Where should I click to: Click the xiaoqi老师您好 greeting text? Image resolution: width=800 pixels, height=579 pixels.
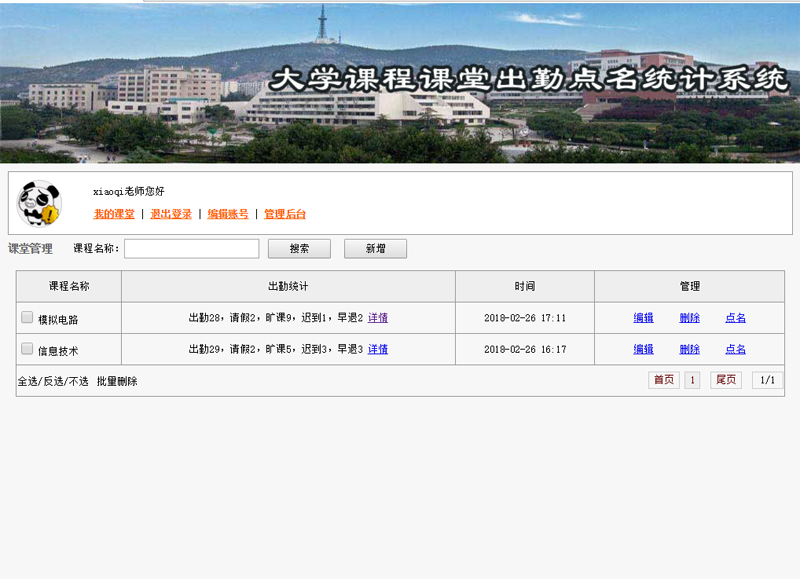[129, 191]
